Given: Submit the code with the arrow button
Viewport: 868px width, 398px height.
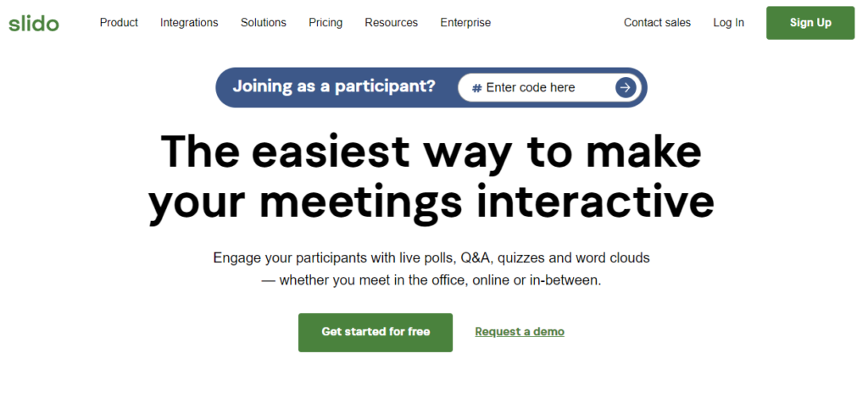Looking at the screenshot, I should (626, 87).
